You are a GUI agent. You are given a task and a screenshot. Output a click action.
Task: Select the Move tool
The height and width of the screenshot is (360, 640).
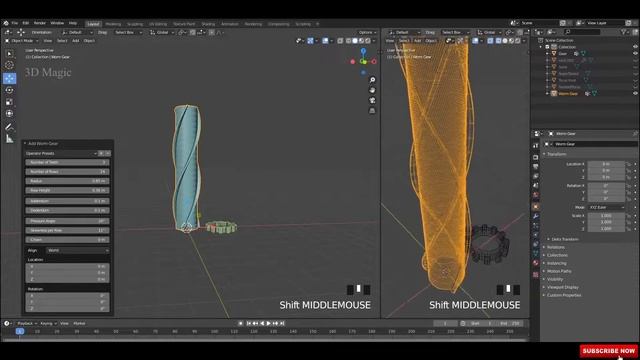(x=9, y=78)
